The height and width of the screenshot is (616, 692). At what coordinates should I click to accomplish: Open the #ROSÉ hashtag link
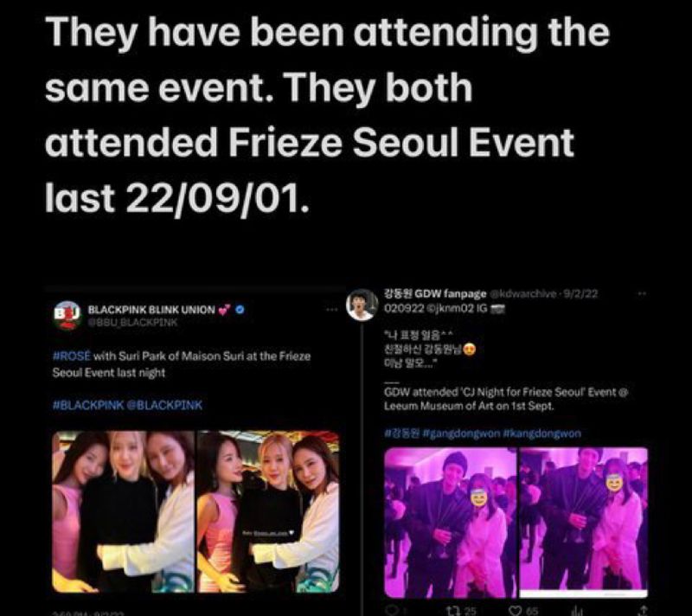[72, 356]
